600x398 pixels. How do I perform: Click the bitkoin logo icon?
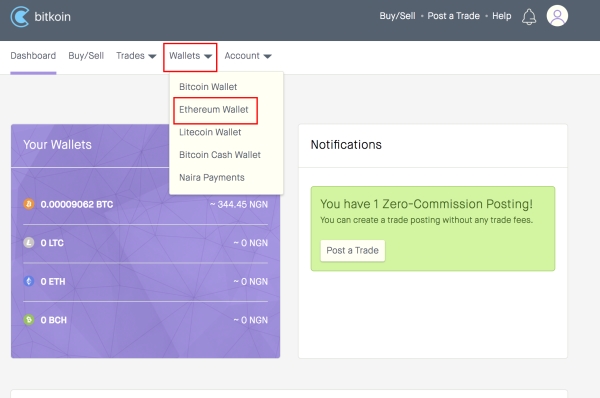(20, 17)
